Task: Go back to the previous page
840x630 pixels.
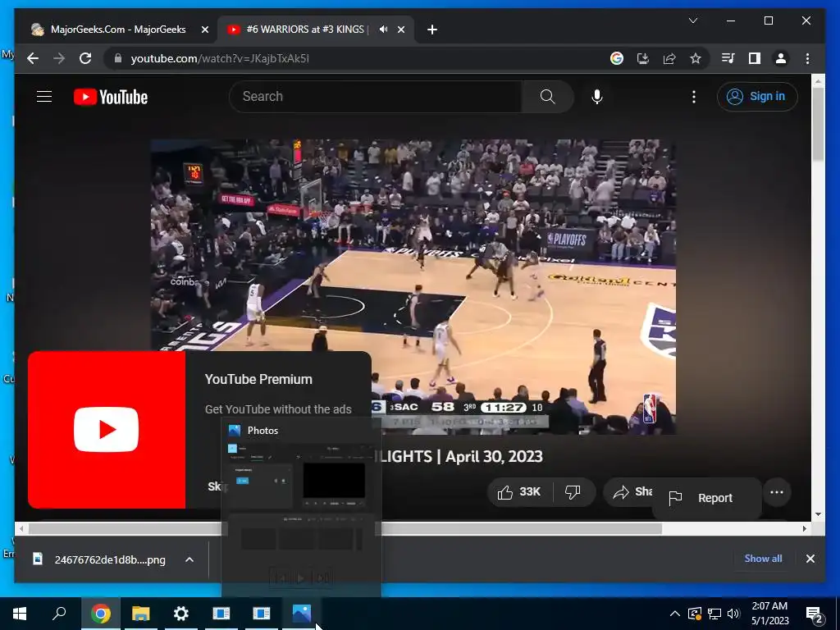Action: [x=33, y=58]
